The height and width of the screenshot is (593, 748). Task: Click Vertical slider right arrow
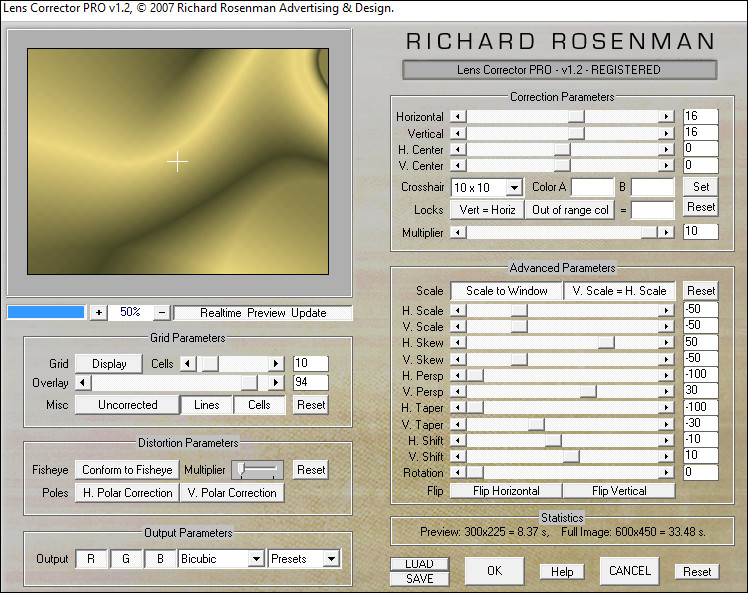click(x=666, y=134)
